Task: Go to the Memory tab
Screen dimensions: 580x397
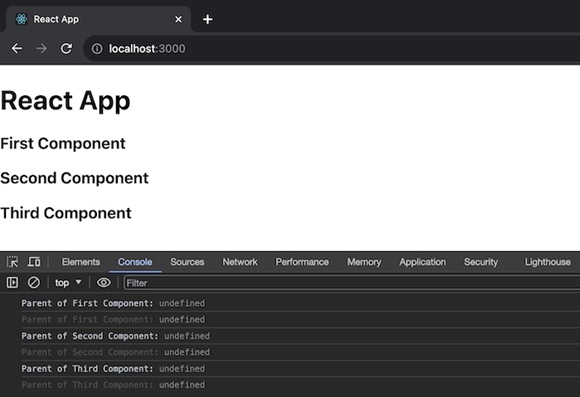Action: click(x=364, y=262)
